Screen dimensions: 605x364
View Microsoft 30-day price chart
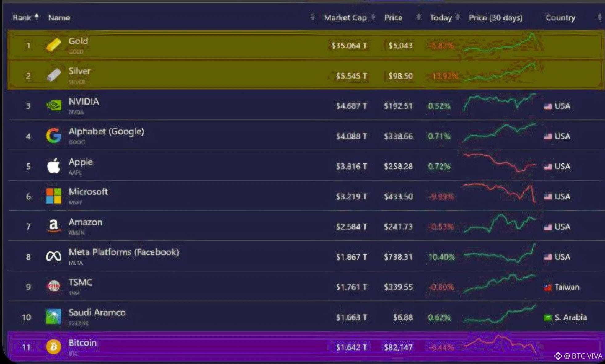[x=500, y=193]
